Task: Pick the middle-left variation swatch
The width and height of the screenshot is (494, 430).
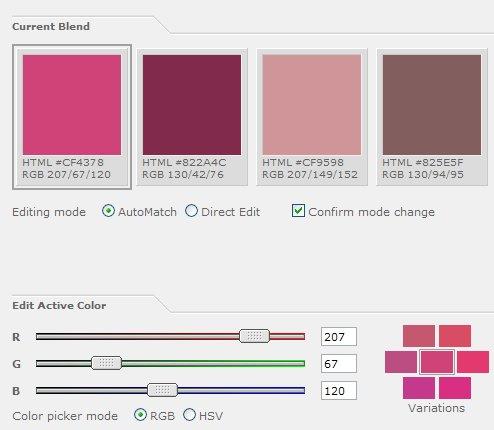Action: [401, 362]
